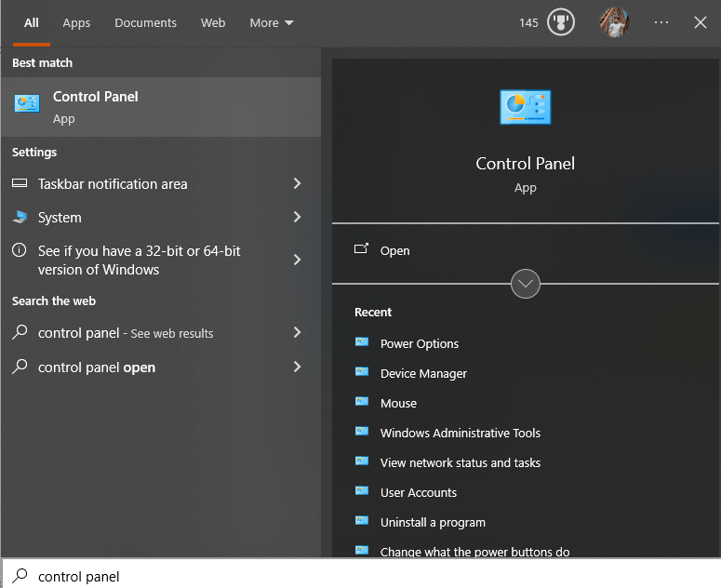Click the magnifier icon beside control panel open

coord(20,367)
